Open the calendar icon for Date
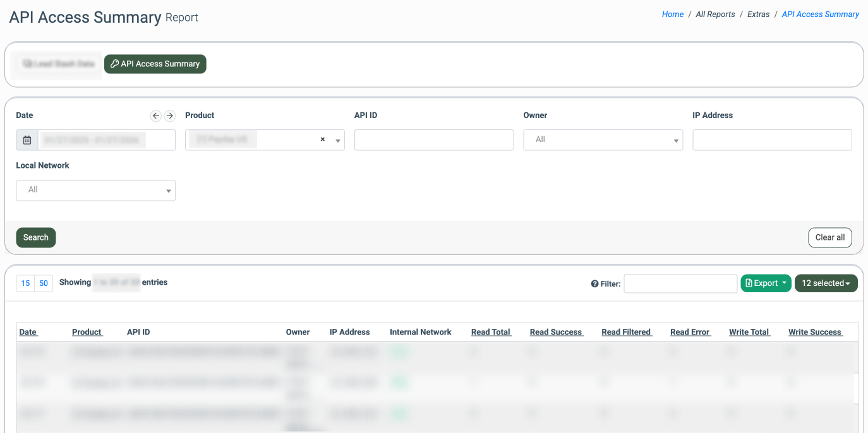The width and height of the screenshot is (868, 433). [27, 140]
